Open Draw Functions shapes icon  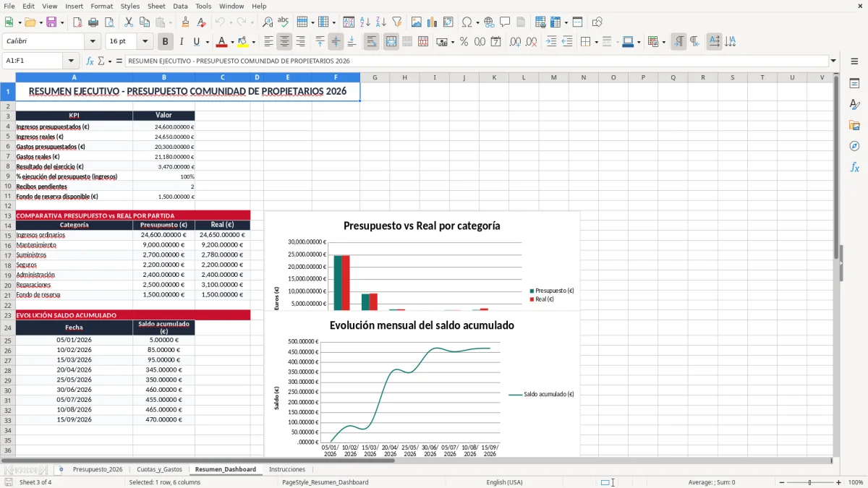tap(597, 22)
